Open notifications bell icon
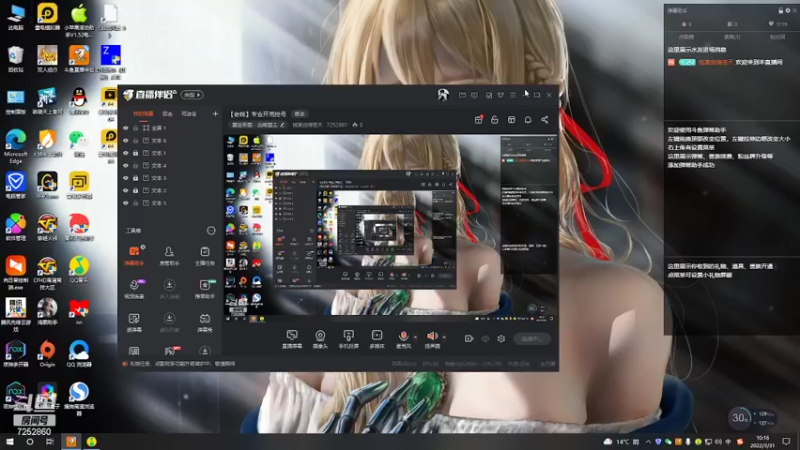Image resolution: width=800 pixels, height=450 pixels. coord(528,119)
